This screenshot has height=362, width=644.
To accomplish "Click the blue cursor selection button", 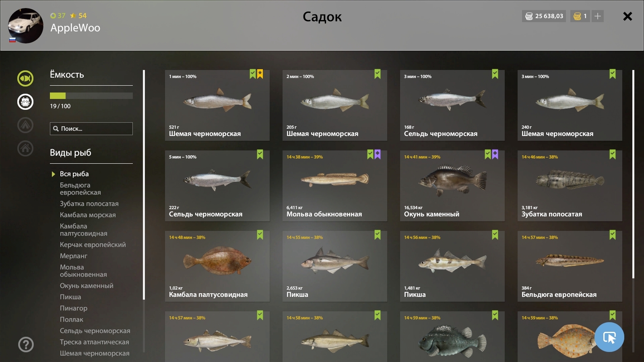I will pos(609,337).
